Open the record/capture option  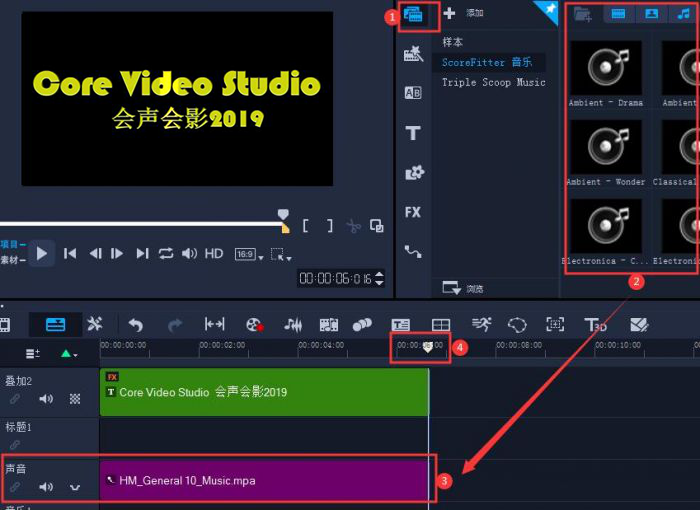click(254, 325)
